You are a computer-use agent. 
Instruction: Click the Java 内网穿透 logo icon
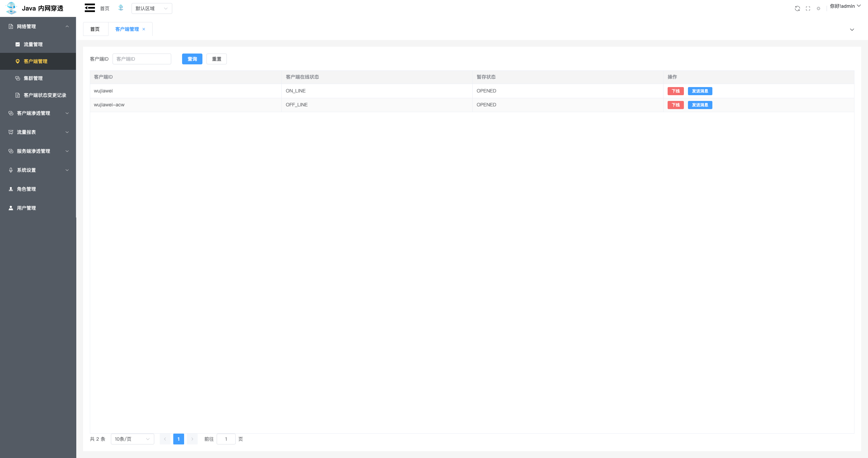(12, 8)
